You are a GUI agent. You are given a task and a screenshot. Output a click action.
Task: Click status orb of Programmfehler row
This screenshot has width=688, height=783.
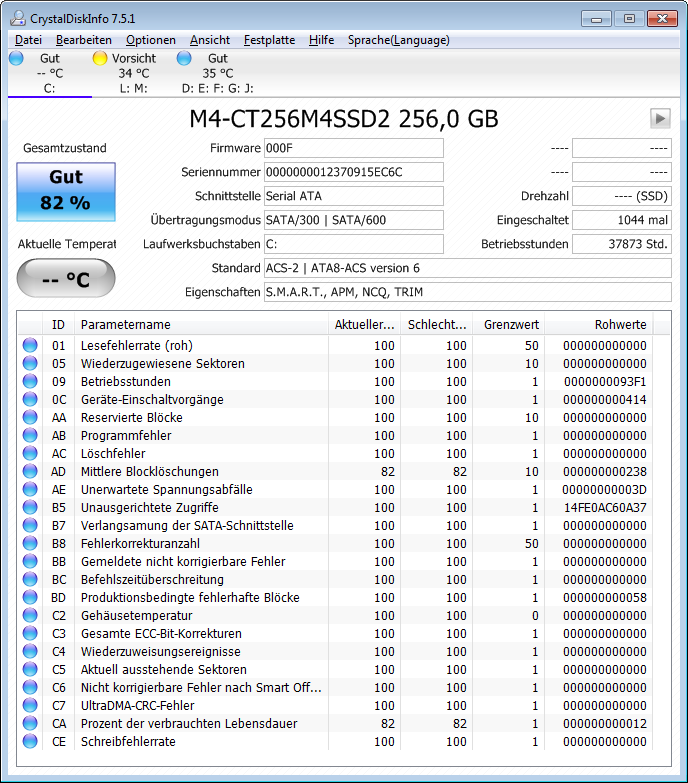click(30, 435)
